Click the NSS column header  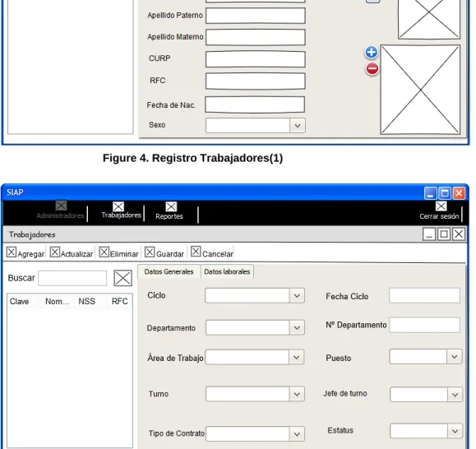(87, 302)
